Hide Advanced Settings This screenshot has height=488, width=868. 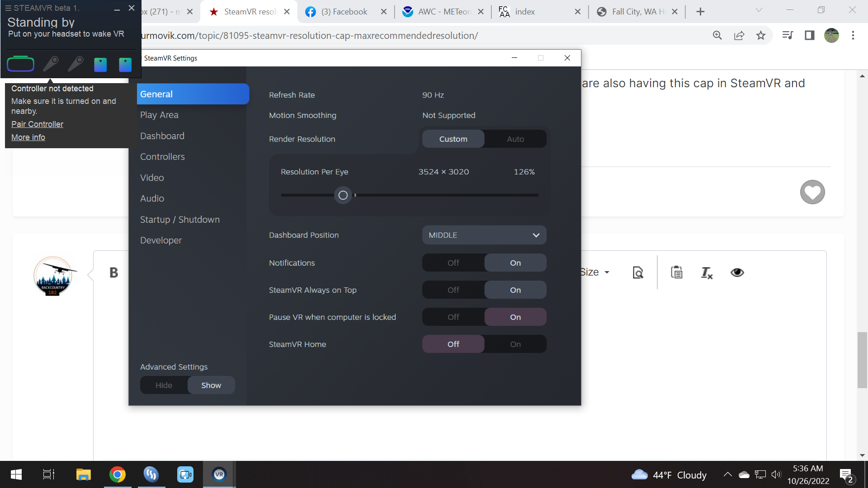click(x=164, y=385)
